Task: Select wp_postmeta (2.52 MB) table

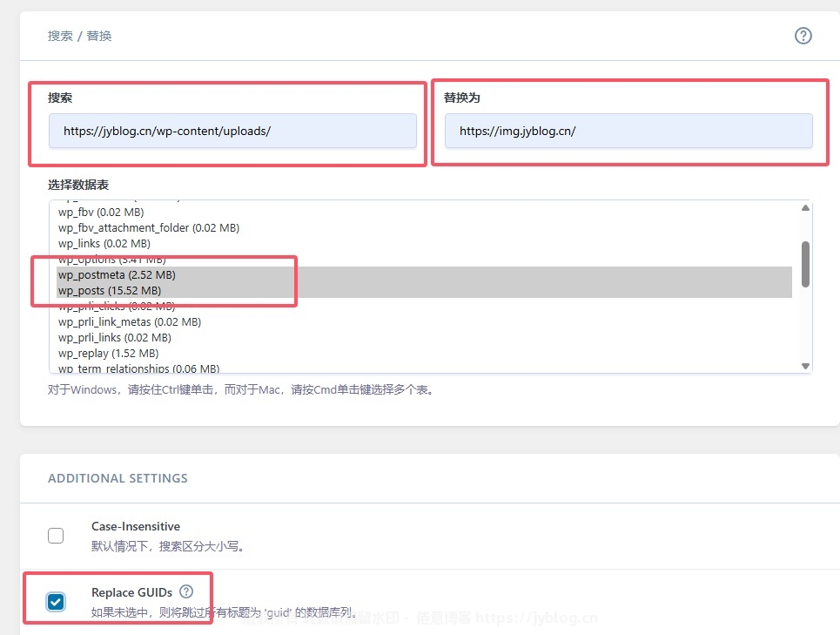Action: coord(424,275)
